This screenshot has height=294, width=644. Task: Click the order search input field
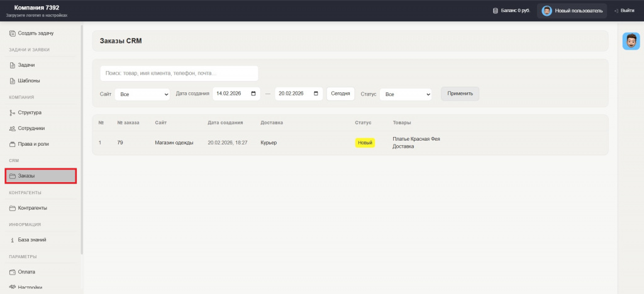(179, 73)
